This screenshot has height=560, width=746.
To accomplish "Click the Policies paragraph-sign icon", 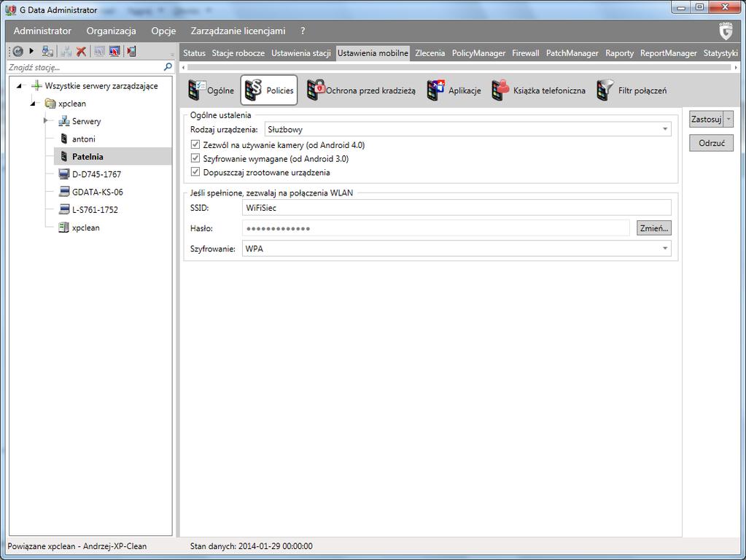I will pos(253,90).
